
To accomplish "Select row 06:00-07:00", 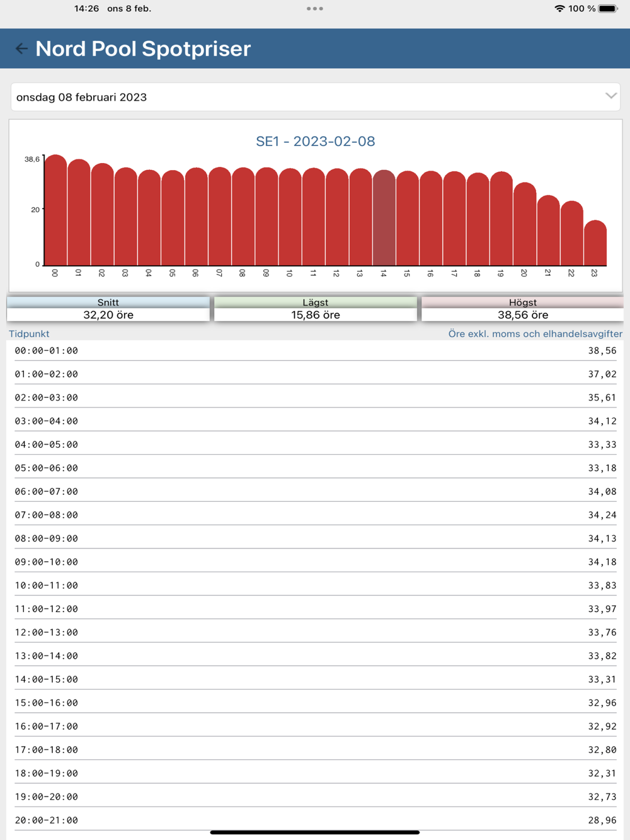I will pyautogui.click(x=315, y=491).
